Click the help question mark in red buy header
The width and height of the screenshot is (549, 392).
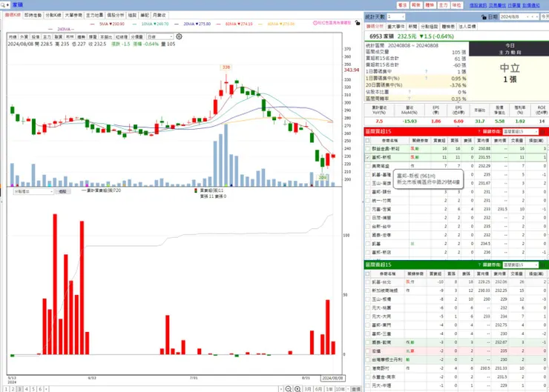point(479,131)
